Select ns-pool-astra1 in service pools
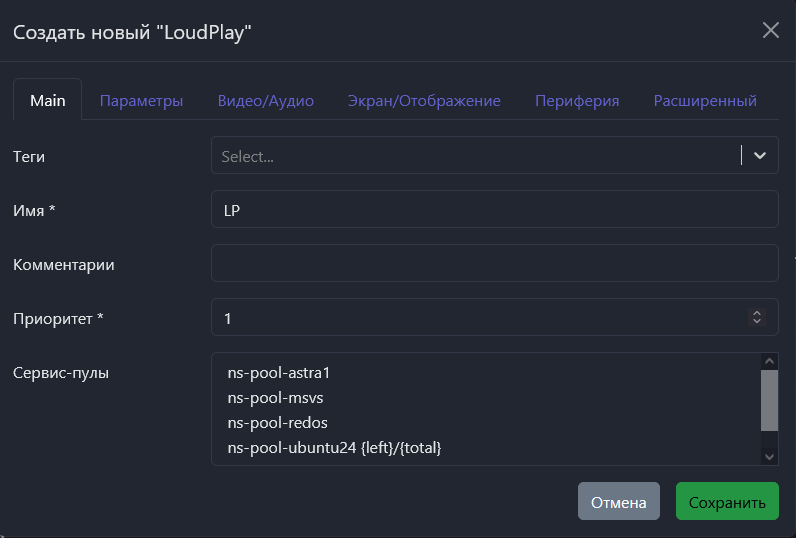Viewport: 796px width, 538px height. click(x=279, y=373)
